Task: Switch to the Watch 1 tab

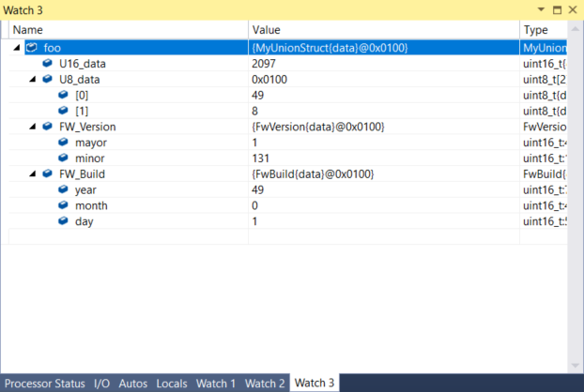Action: (216, 384)
